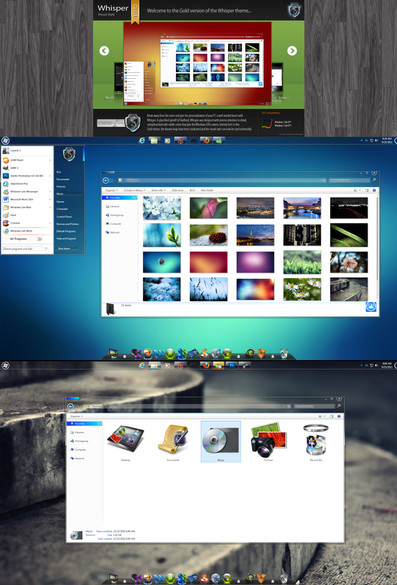The image size is (397, 585).
Task: Expand All Programs in the Start menu
Action: [x=19, y=239]
